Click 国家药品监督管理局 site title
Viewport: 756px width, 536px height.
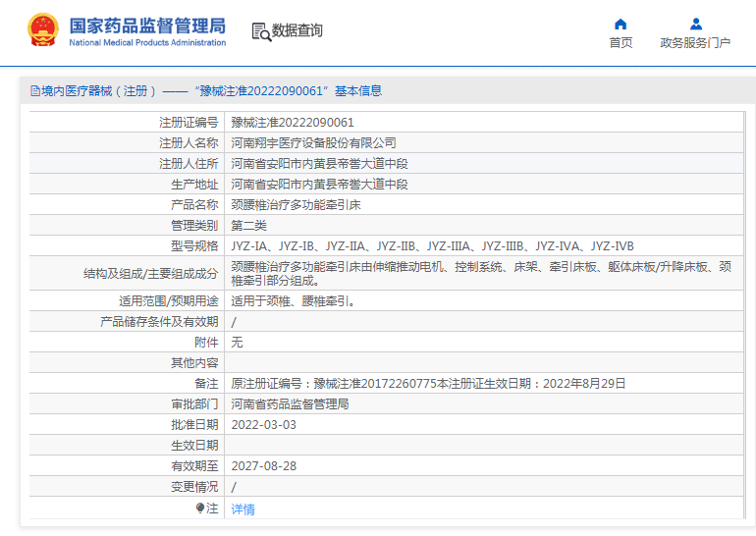147,27
